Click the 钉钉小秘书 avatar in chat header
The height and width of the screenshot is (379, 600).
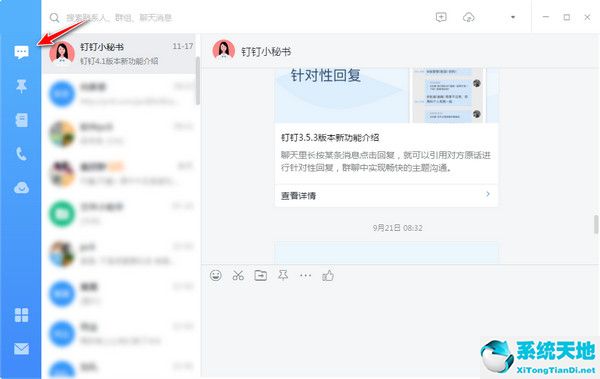[x=224, y=51]
